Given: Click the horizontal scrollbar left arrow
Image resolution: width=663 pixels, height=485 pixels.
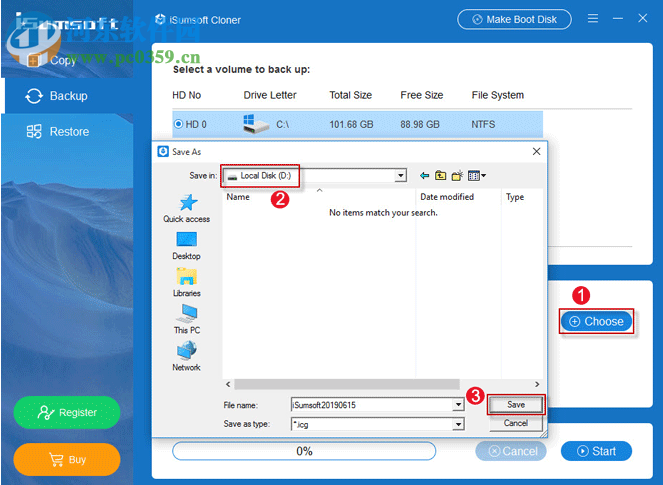Looking at the screenshot, I should 228,384.
